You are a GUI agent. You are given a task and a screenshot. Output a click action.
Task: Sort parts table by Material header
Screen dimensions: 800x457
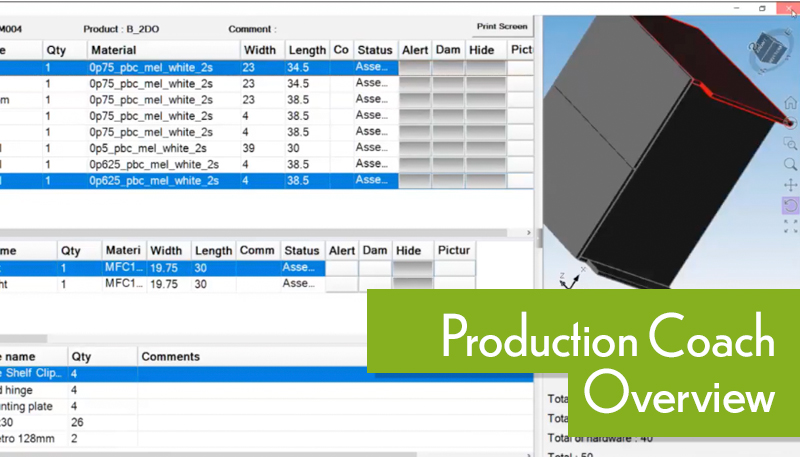[x=163, y=50]
